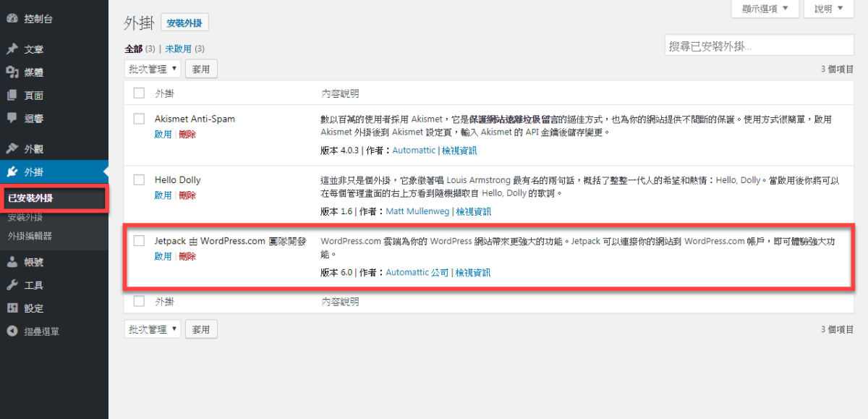Open 已安裝外掛 submenu item
This screenshot has width=868, height=419.
click(30, 198)
